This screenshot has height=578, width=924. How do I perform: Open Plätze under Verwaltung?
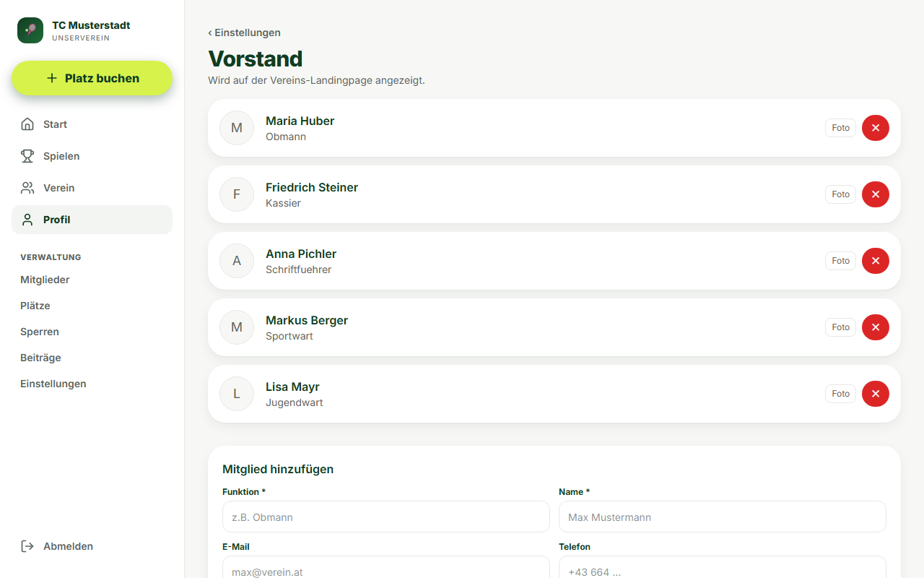tap(92, 306)
